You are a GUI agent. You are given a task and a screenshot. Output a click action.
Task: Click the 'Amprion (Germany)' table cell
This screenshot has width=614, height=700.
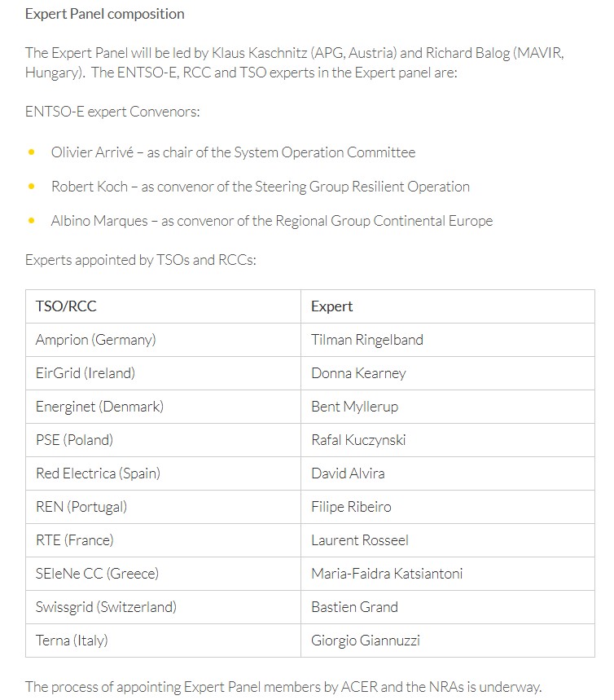(x=95, y=340)
